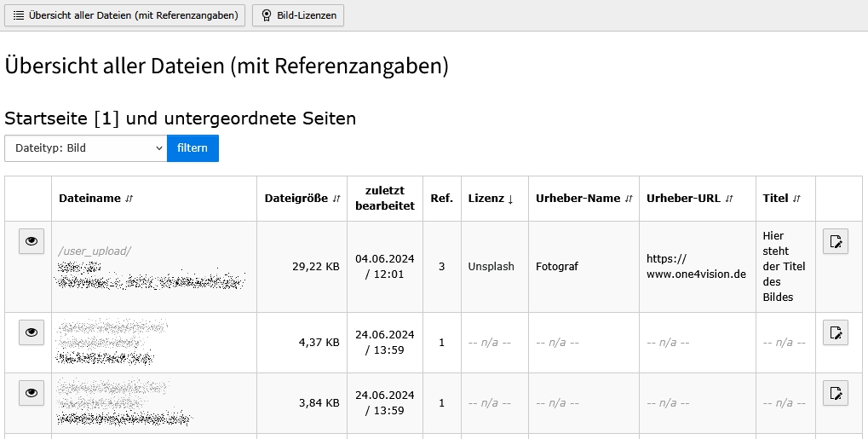Show preview of the 4,37 KB file

pos(32,332)
